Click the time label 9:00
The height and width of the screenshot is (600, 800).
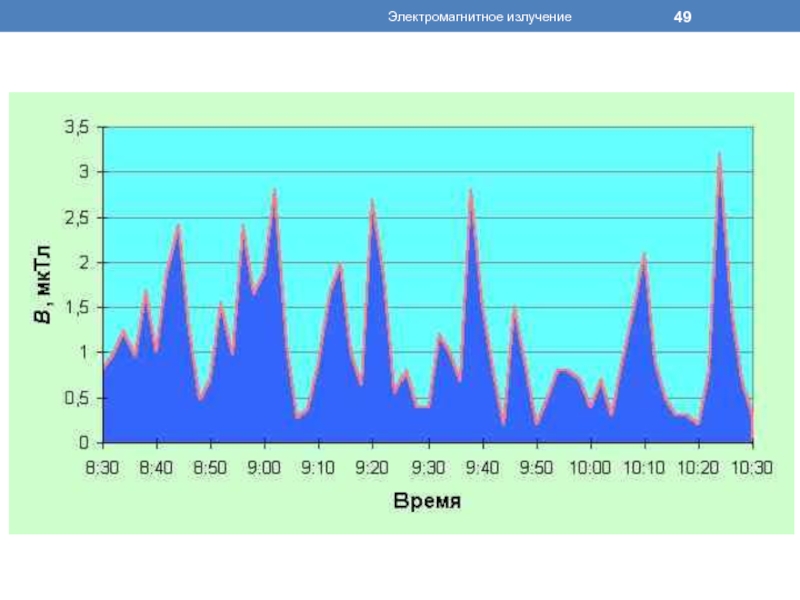pyautogui.click(x=264, y=467)
